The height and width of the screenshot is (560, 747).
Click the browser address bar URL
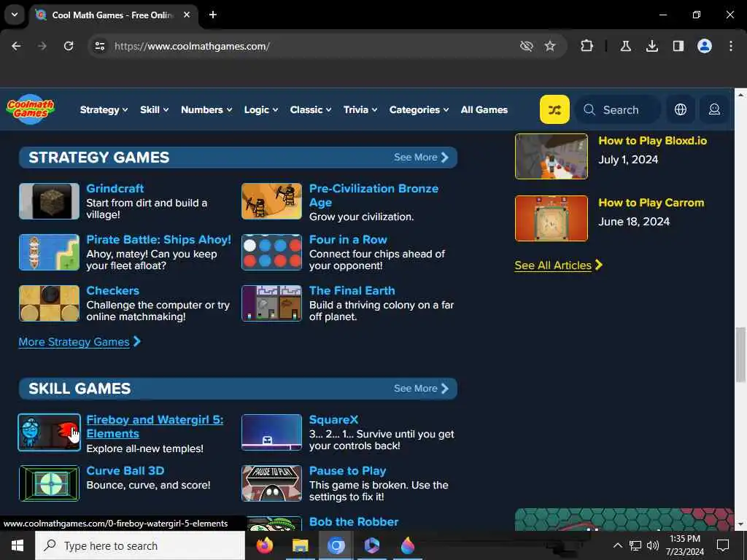192,46
